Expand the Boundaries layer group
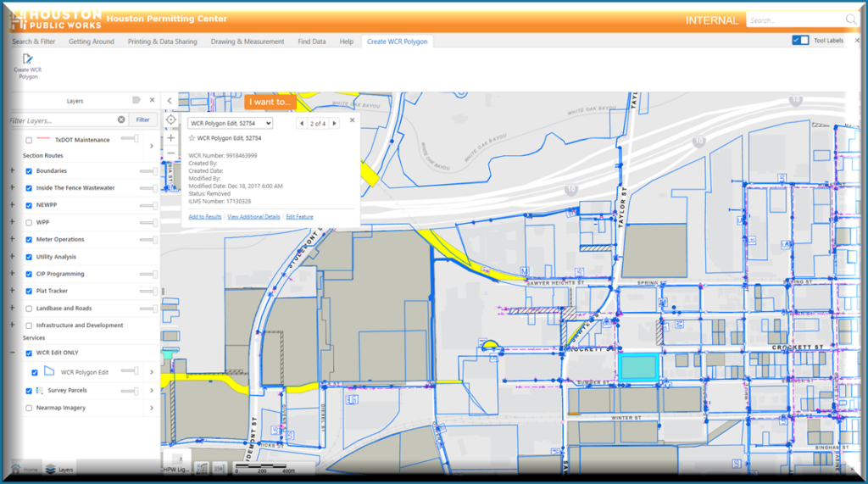 point(12,170)
